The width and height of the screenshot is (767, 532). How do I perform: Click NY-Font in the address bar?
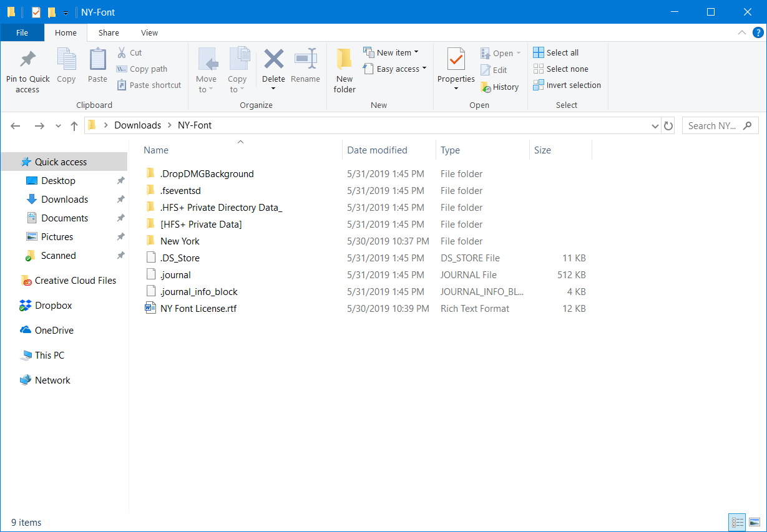[195, 125]
